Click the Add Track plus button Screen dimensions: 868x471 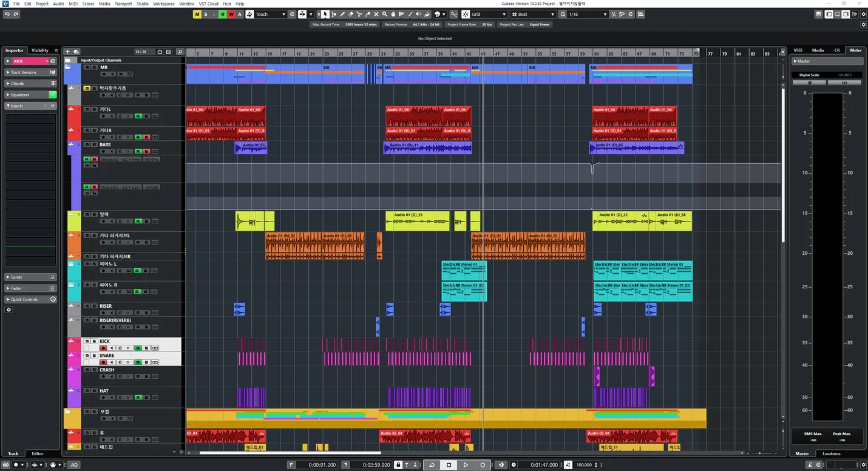click(68, 52)
